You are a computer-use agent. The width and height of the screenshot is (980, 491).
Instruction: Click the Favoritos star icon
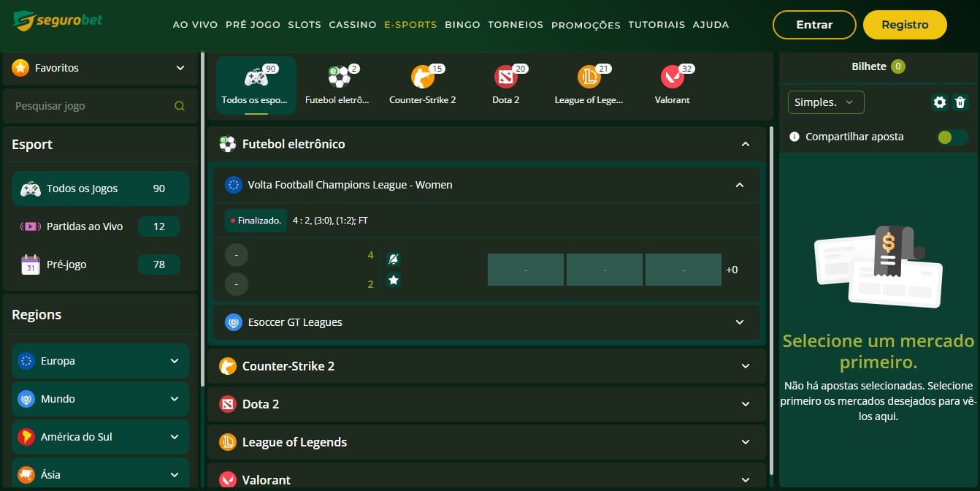(x=20, y=68)
